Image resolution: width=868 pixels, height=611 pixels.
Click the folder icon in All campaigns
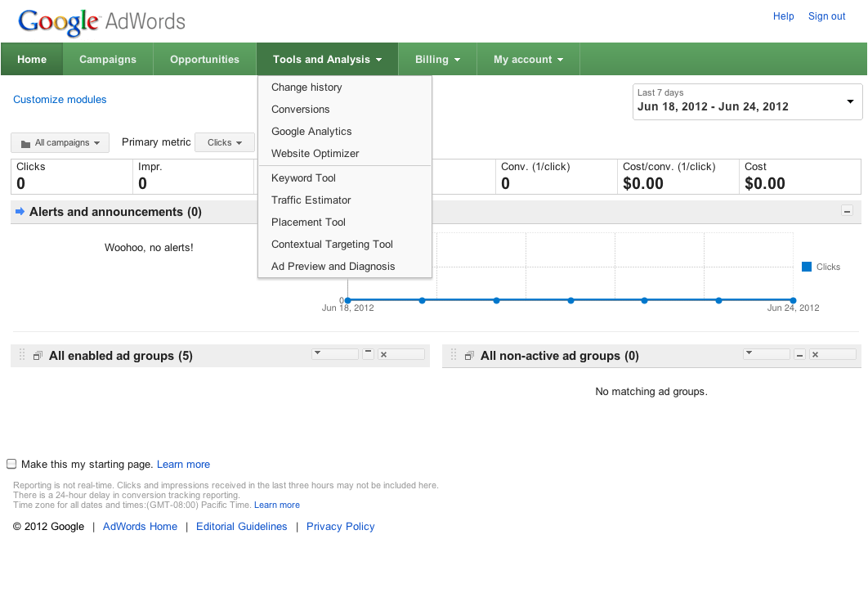[x=25, y=143]
